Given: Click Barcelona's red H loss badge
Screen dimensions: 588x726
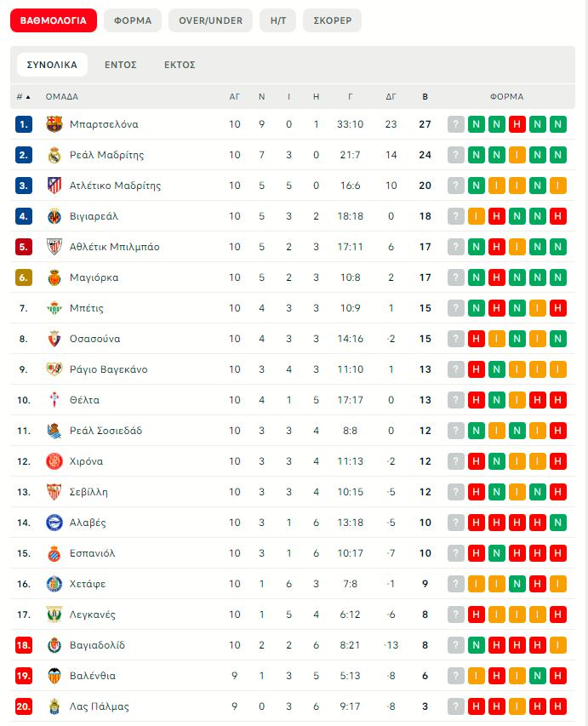Looking at the screenshot, I should click(x=517, y=124).
